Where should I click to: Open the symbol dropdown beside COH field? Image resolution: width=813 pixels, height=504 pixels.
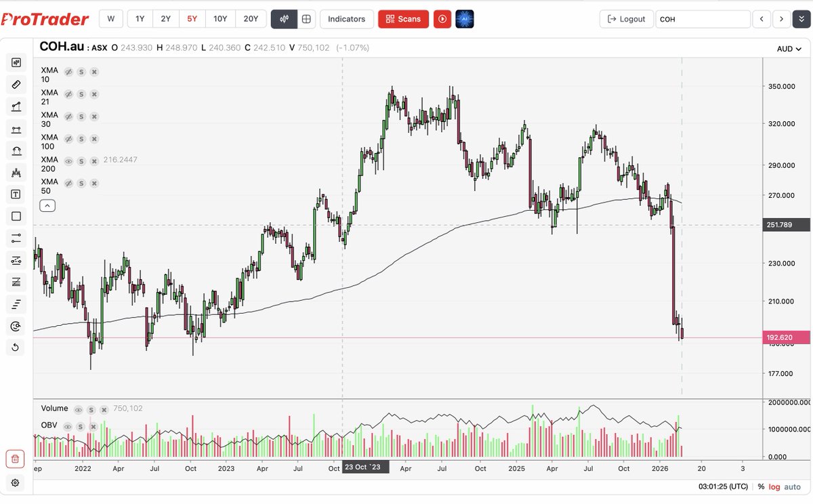(801, 19)
